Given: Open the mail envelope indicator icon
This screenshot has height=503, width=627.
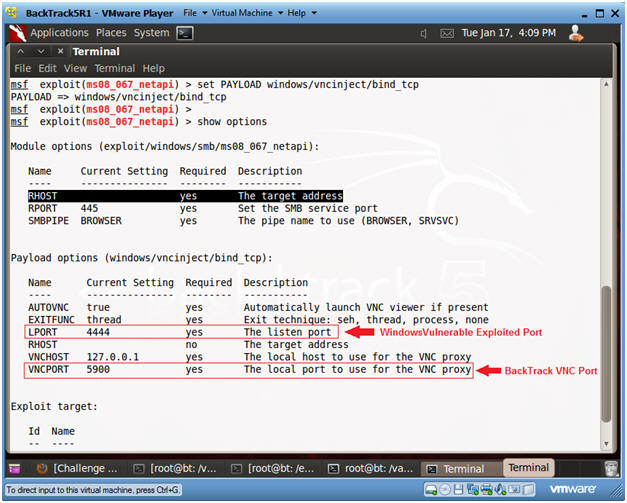Looking at the screenshot, I should click(x=447, y=34).
